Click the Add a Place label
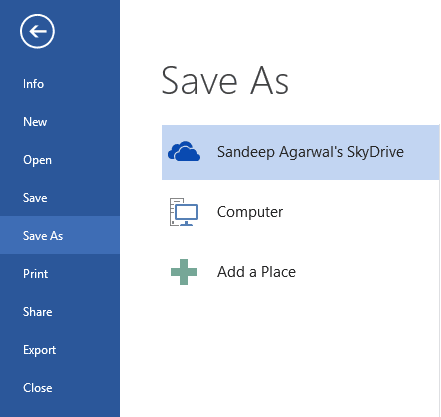 [x=256, y=272]
